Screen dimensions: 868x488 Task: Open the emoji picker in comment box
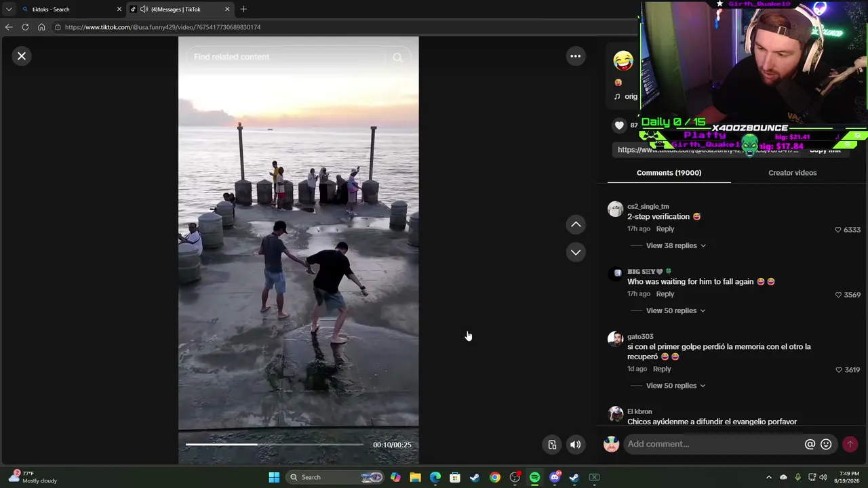pos(826,444)
